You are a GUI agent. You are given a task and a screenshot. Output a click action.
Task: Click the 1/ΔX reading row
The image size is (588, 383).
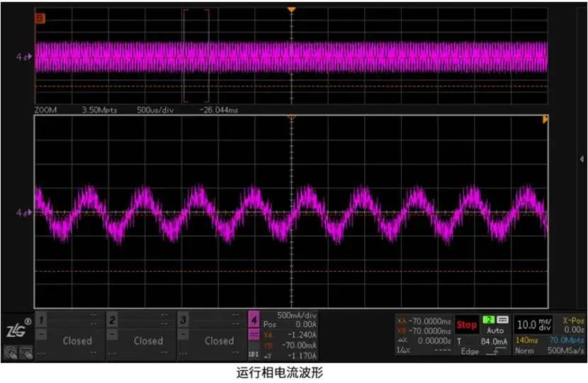tap(424, 350)
